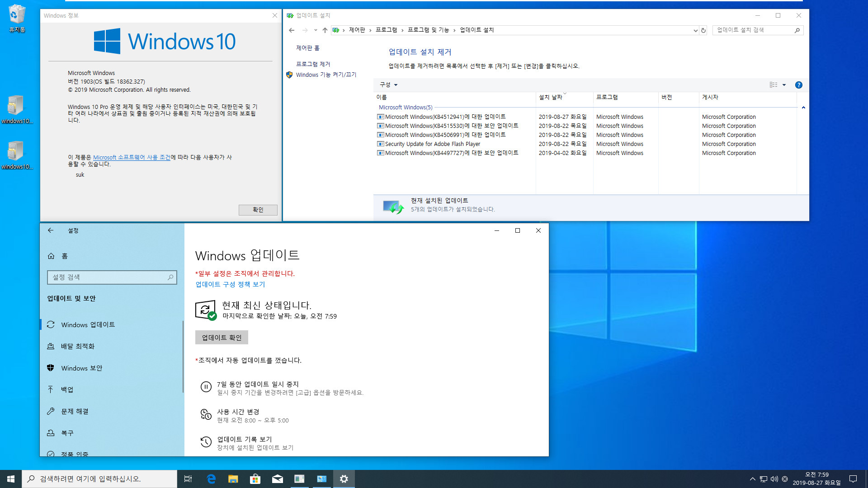Open the view options dropdown arrow

pos(784,85)
